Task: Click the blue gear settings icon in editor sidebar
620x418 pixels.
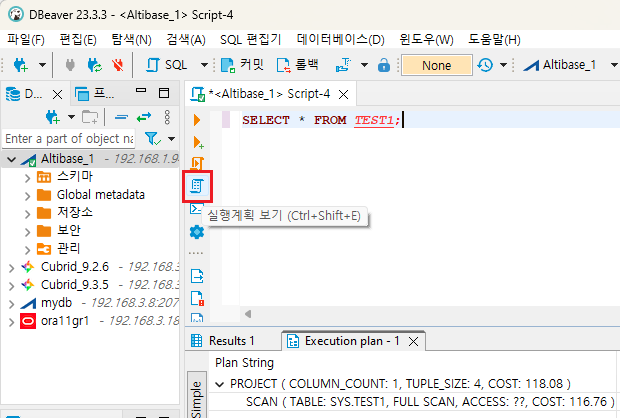Action: [x=196, y=232]
